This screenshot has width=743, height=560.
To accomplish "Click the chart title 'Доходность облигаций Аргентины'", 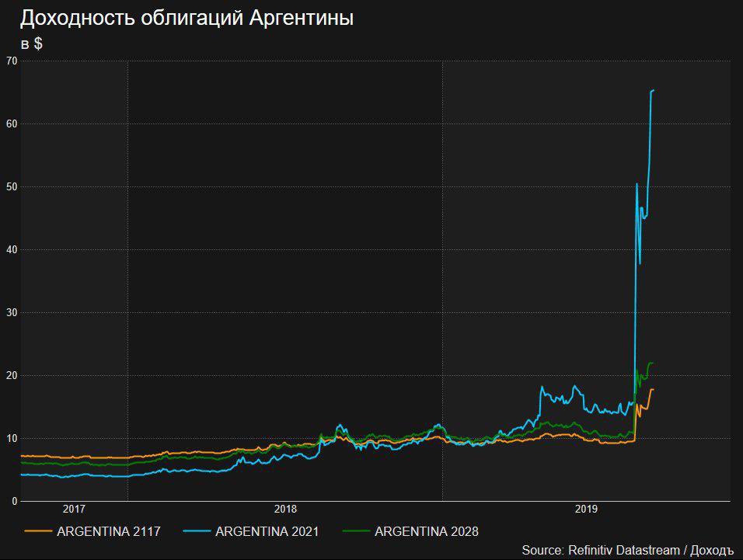I will [x=187, y=19].
